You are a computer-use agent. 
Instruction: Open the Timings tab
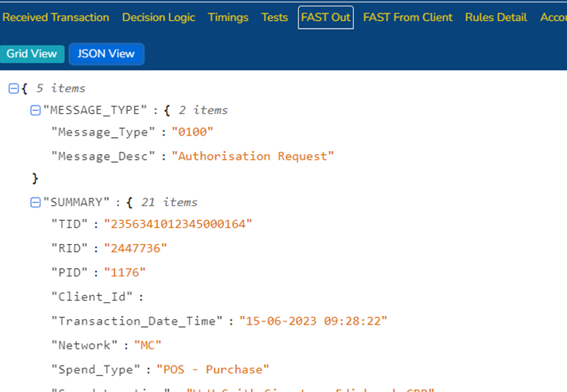(x=228, y=17)
